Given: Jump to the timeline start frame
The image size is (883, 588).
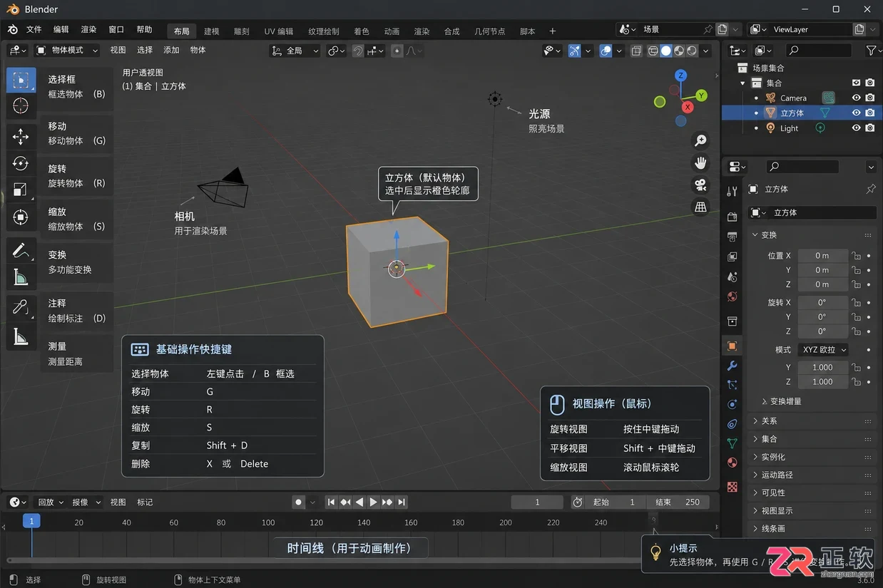Looking at the screenshot, I should coord(331,502).
